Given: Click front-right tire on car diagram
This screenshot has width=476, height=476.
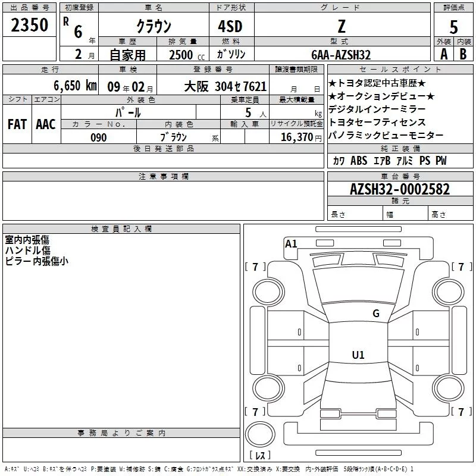Looking at the screenshot, I should pyautogui.click(x=448, y=293).
